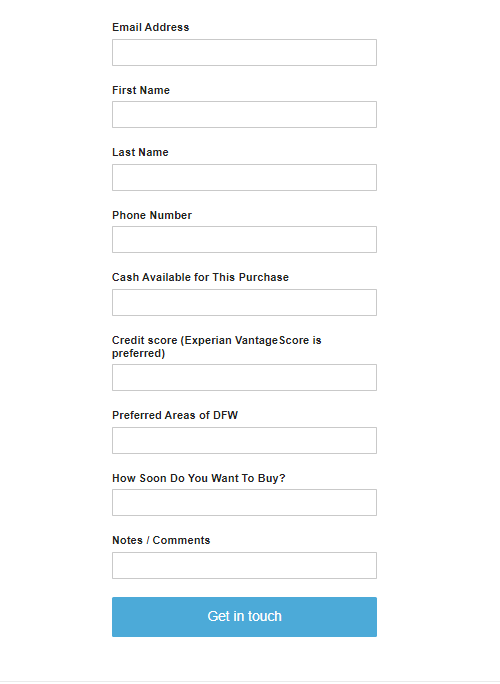Click into the First Name text box
Viewport: 500px width, 684px height.
point(244,115)
